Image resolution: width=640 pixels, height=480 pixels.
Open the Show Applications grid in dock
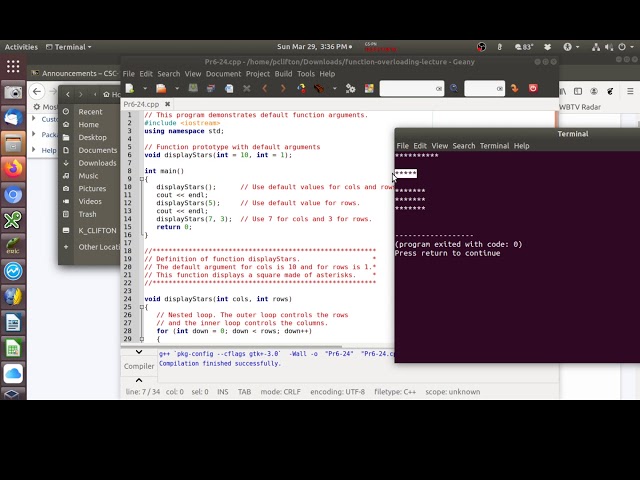click(x=13, y=66)
